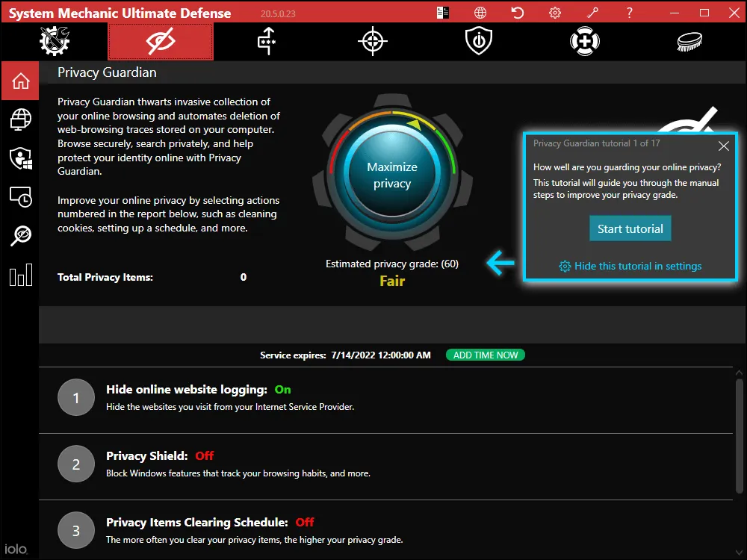Click the Estimated privacy grade text

pyautogui.click(x=392, y=264)
